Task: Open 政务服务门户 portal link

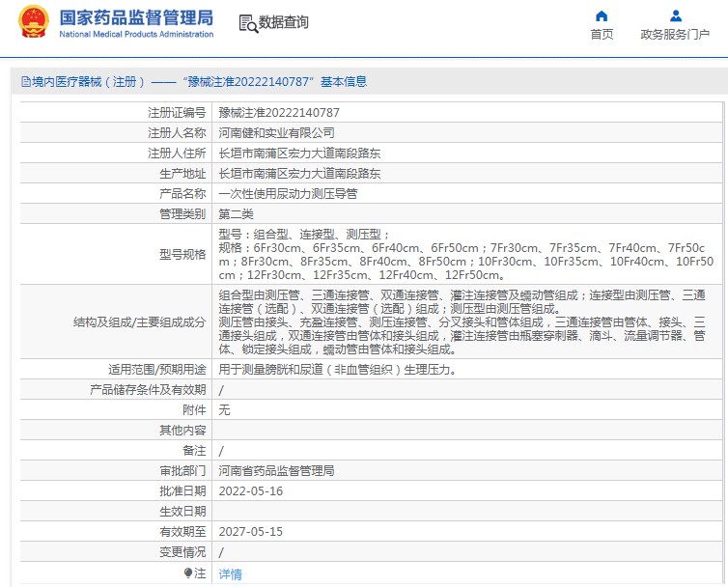Action: [675, 35]
